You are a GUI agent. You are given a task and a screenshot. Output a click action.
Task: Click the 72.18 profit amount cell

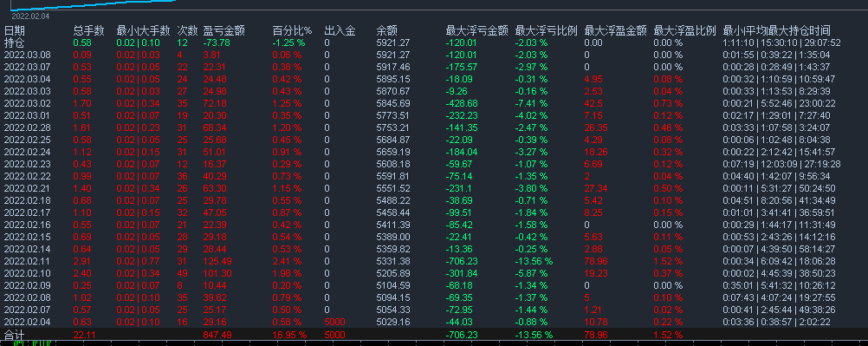(x=215, y=103)
